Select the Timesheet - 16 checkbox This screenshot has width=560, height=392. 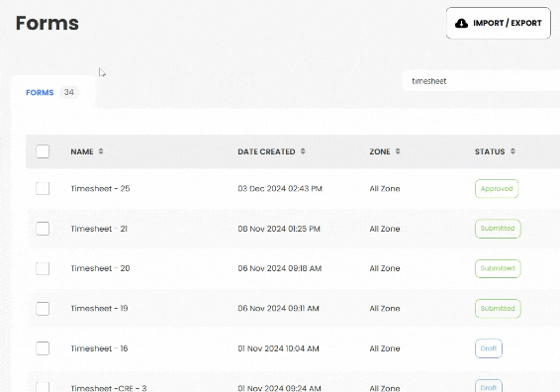tap(43, 348)
